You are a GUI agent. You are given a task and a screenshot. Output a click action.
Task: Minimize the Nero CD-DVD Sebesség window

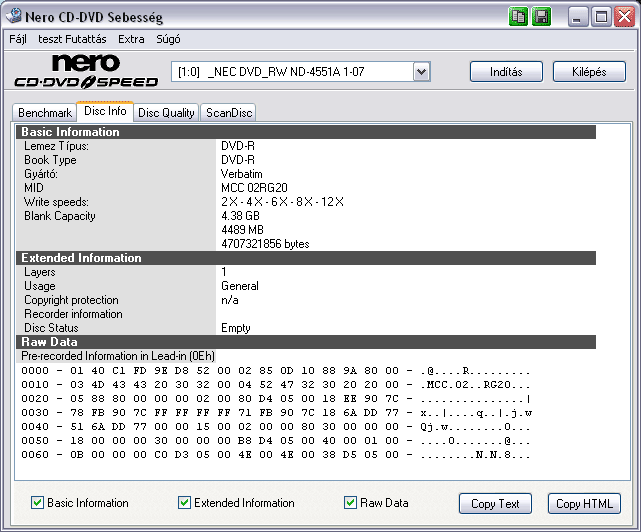[578, 17]
